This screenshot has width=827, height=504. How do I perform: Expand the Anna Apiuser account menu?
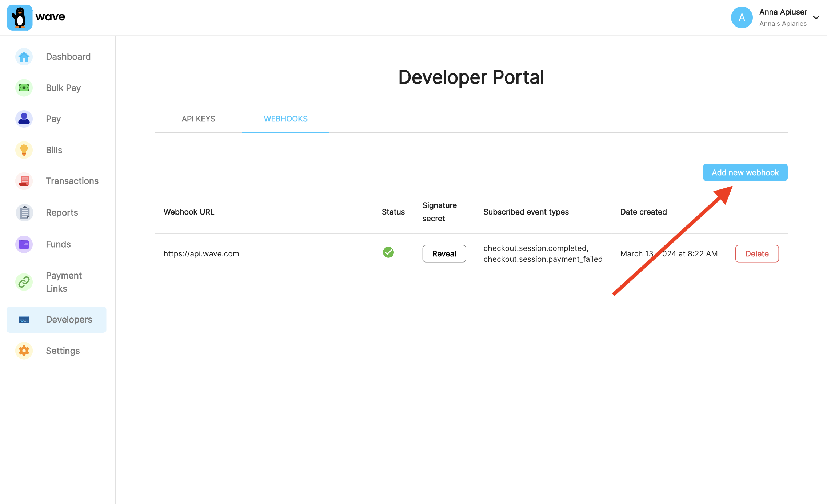[816, 17]
